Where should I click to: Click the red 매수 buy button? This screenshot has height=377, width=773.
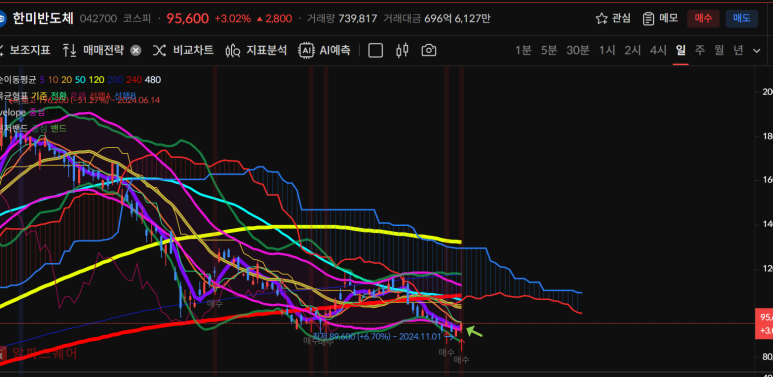[703, 19]
